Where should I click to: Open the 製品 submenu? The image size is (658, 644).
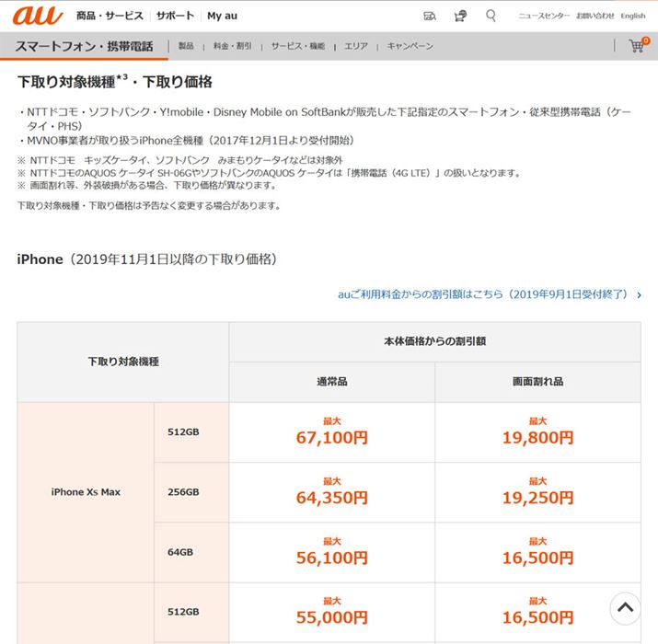186,46
